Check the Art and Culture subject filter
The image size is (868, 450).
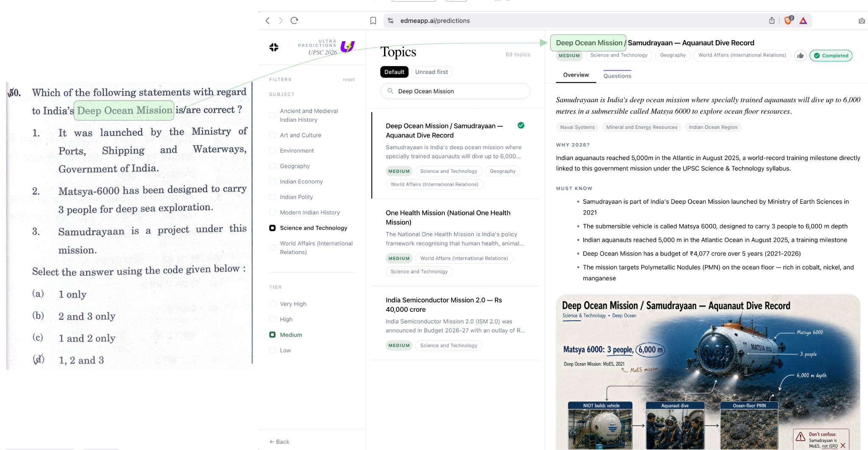(x=273, y=135)
